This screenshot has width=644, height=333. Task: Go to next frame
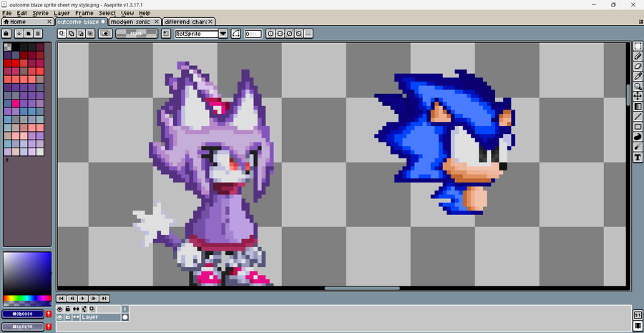click(94, 299)
